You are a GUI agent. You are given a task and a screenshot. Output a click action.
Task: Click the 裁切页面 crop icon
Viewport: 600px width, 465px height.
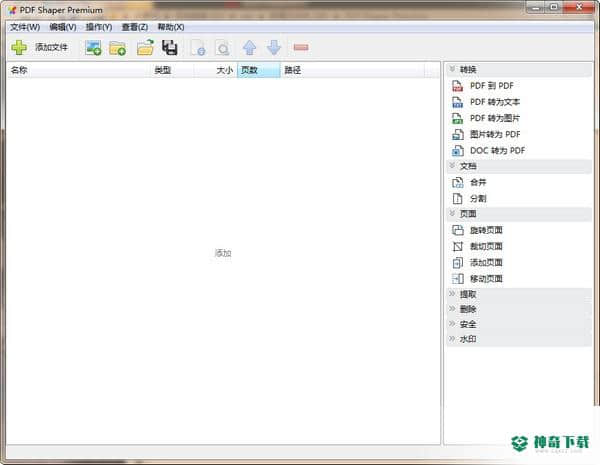[x=458, y=246]
